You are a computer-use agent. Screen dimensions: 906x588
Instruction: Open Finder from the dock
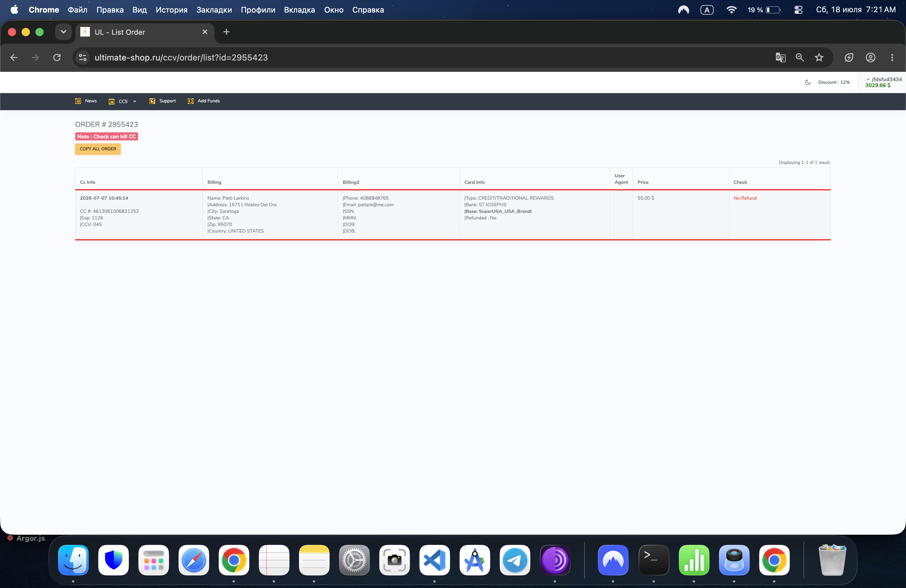pyautogui.click(x=73, y=560)
